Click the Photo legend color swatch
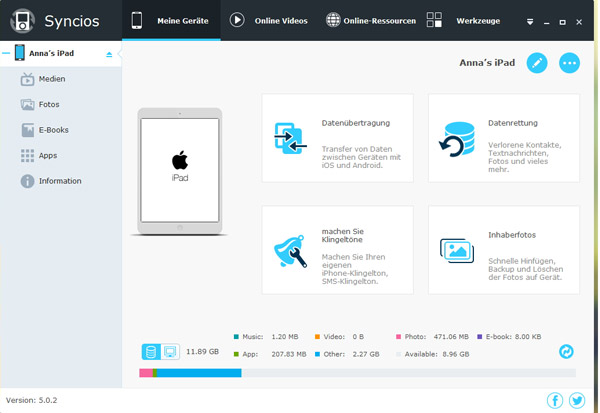Screen dimensions: 600x413 pos(398,337)
